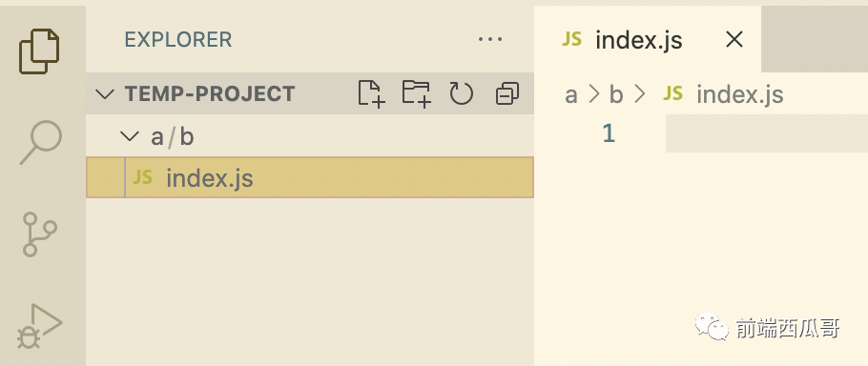Open the Run and Debug view
This screenshot has width=868, height=366.
[x=39, y=326]
